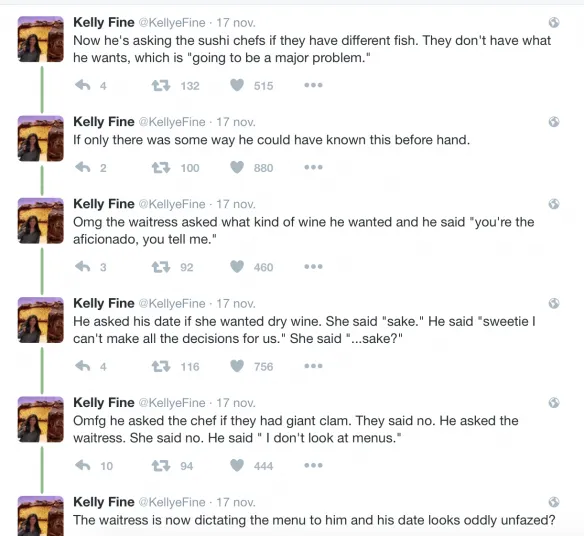Click the globe icon on the giant clam tweet
584x536 pixels.
pyautogui.click(x=554, y=403)
